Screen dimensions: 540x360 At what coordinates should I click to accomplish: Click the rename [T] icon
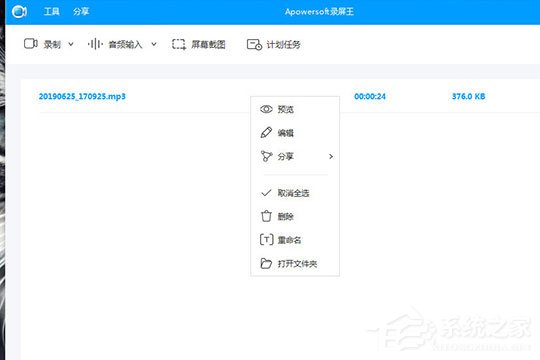(266, 239)
